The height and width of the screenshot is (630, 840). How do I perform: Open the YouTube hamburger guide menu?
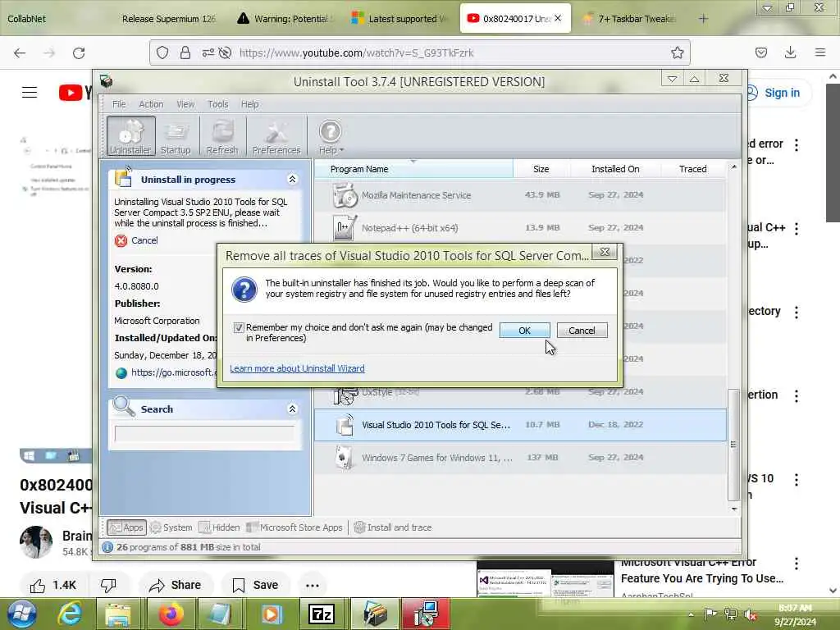click(x=30, y=92)
